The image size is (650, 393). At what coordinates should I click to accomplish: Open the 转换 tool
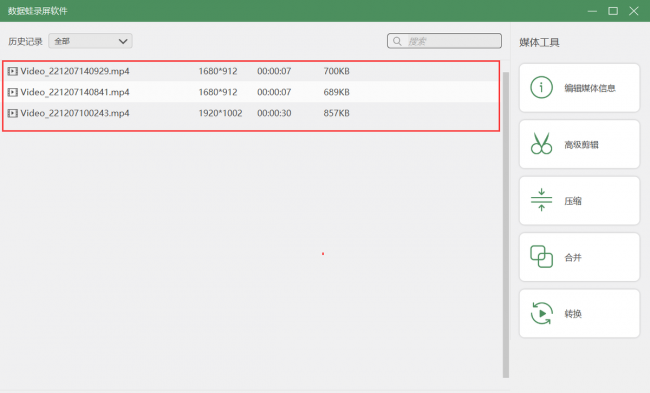coord(579,313)
